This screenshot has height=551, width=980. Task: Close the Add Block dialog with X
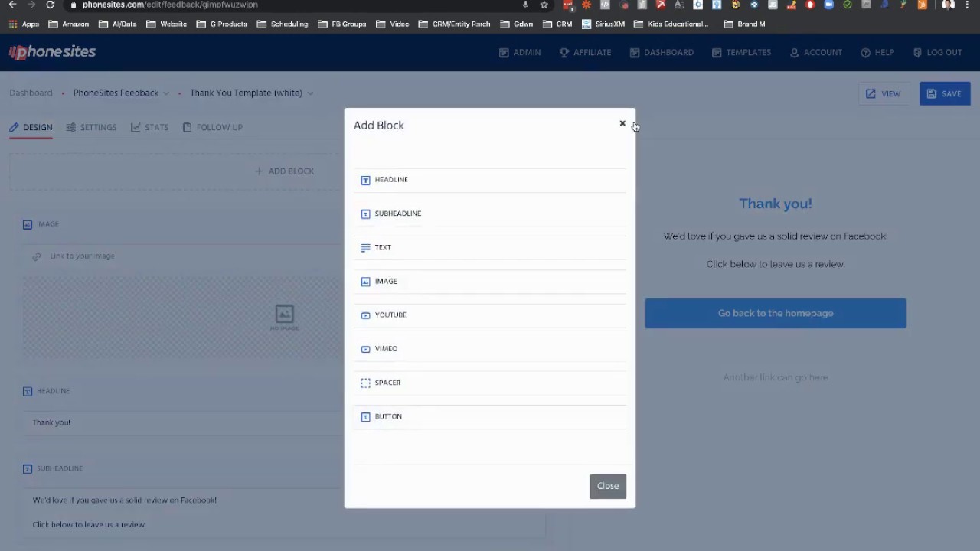(622, 123)
